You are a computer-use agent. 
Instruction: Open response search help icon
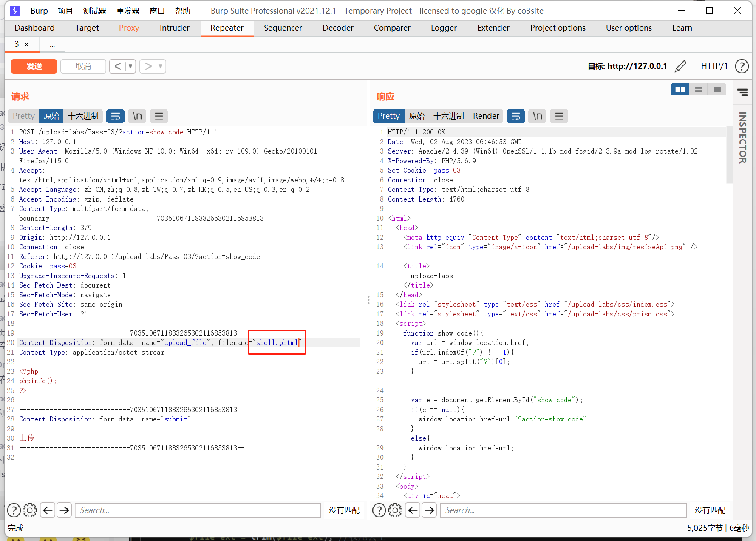pyautogui.click(x=379, y=510)
